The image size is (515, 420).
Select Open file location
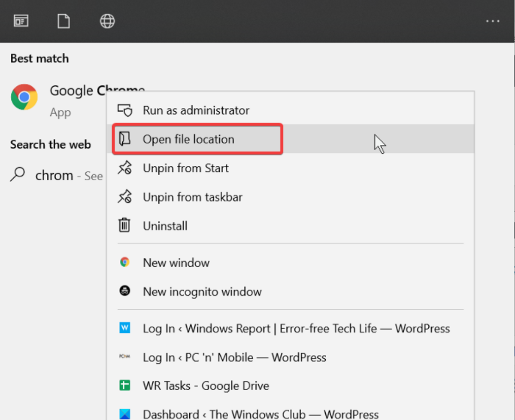(188, 139)
